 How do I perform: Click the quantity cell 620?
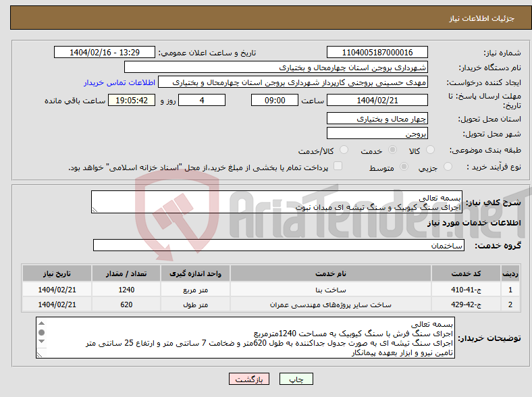(x=126, y=305)
